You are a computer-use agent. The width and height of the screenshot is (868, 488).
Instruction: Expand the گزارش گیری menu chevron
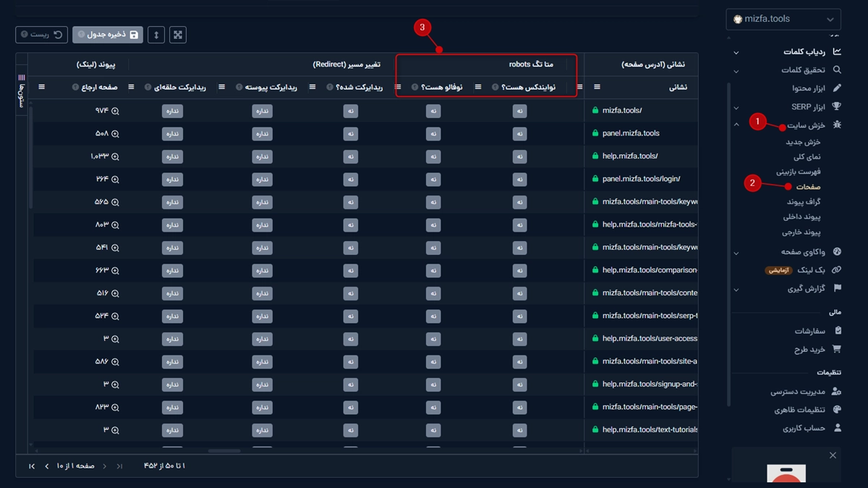click(x=736, y=289)
